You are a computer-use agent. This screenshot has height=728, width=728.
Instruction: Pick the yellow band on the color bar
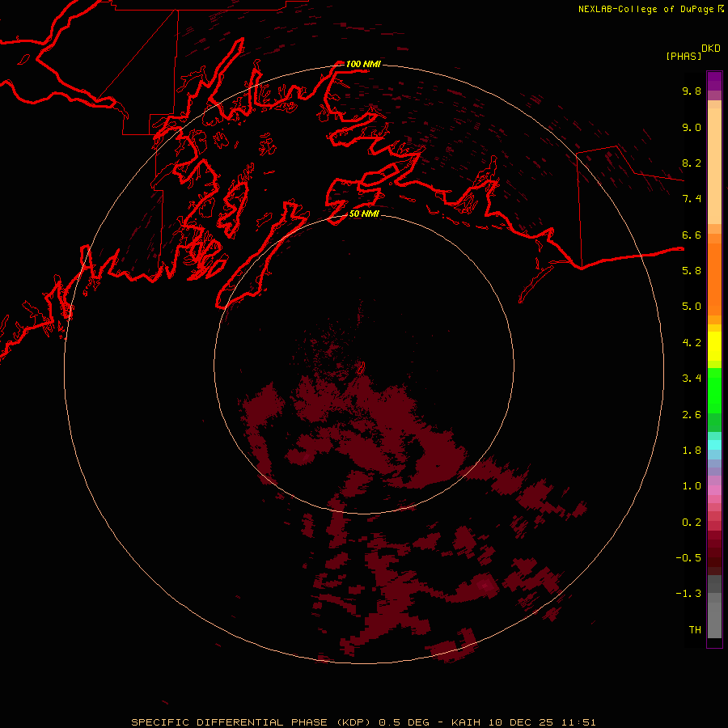pyautogui.click(x=714, y=346)
